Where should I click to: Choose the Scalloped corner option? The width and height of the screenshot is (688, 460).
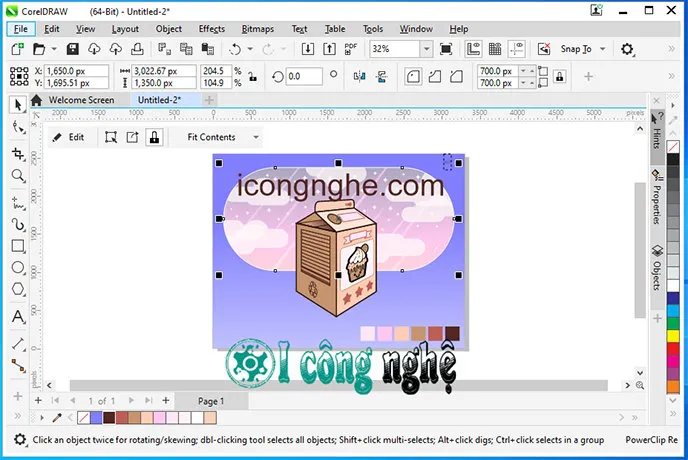(x=435, y=77)
